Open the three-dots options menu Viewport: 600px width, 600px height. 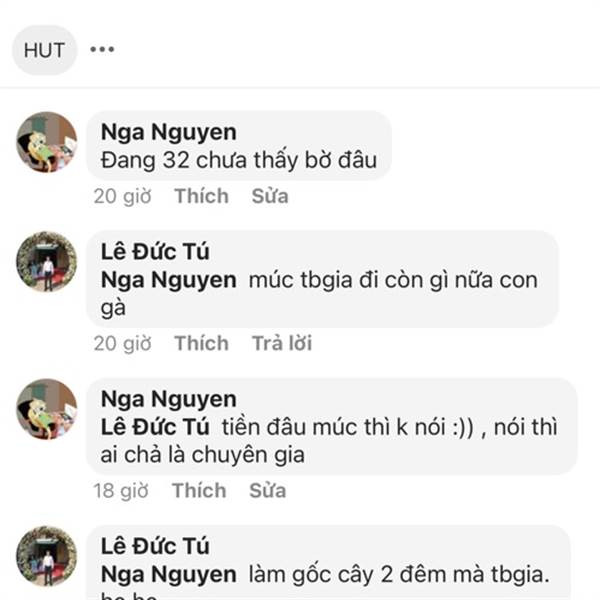point(102,49)
